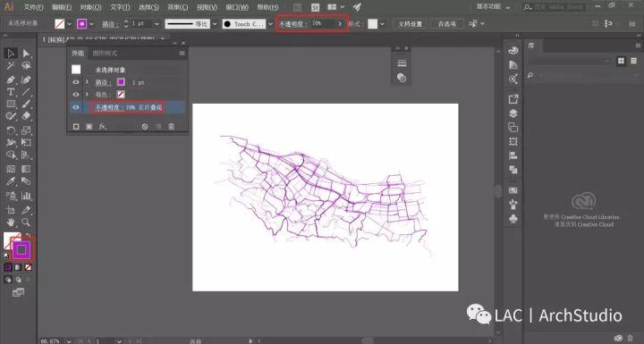Set paint mode to Gradient below swatches
The height and width of the screenshot is (344, 644).
tap(18, 267)
